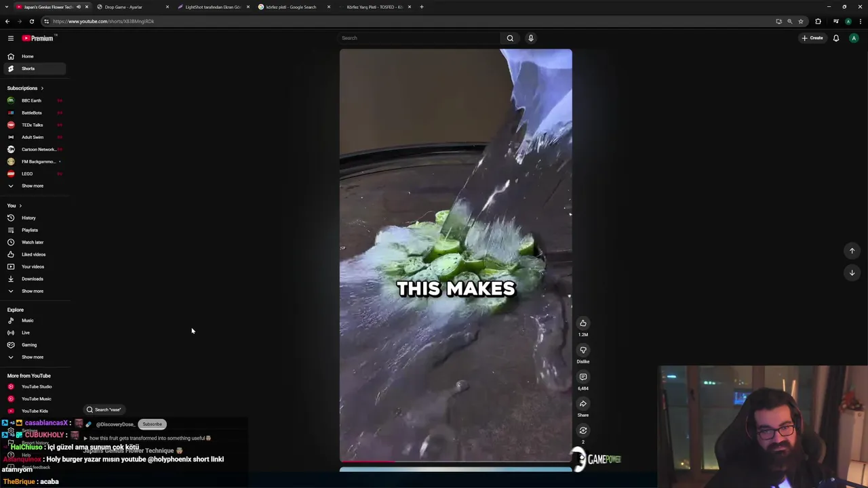Viewport: 868px width, 488px height.
Task: Close the Drop Game tab
Action: pyautogui.click(x=167, y=7)
